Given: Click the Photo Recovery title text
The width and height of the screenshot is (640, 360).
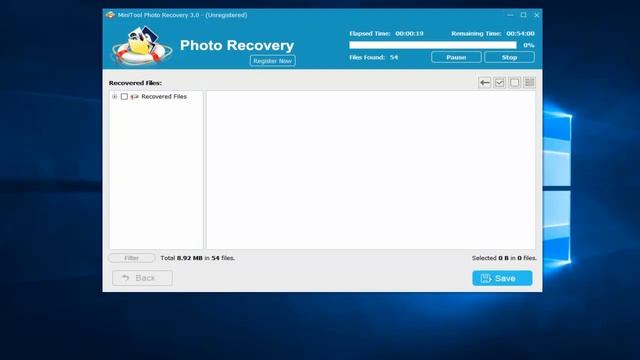Looking at the screenshot, I should point(237,45).
